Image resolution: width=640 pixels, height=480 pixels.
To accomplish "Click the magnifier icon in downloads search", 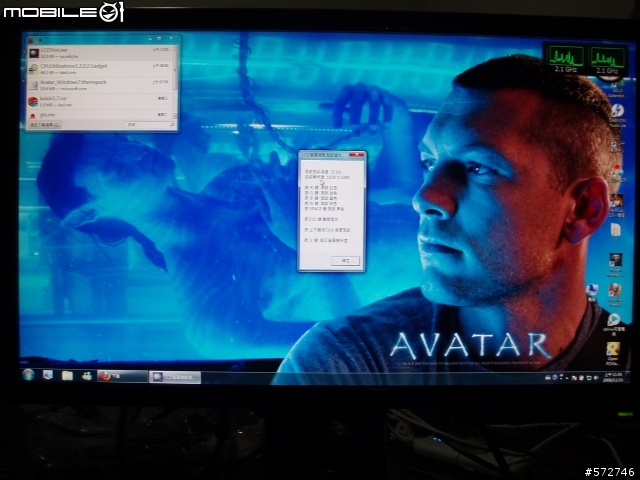I will (x=172, y=124).
